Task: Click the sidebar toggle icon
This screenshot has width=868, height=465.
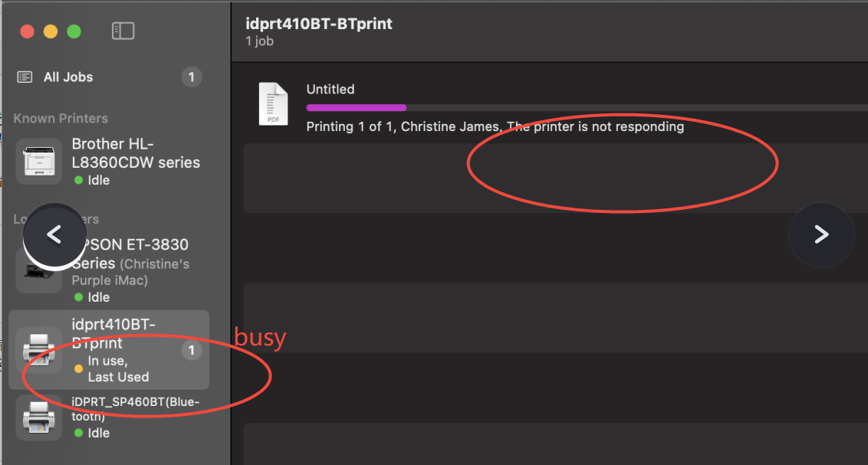Action: pos(123,31)
